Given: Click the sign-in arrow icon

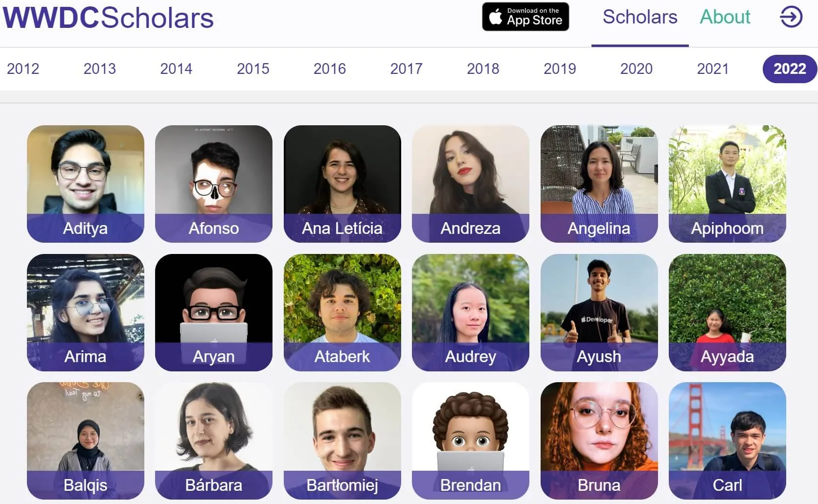Looking at the screenshot, I should tap(791, 17).
